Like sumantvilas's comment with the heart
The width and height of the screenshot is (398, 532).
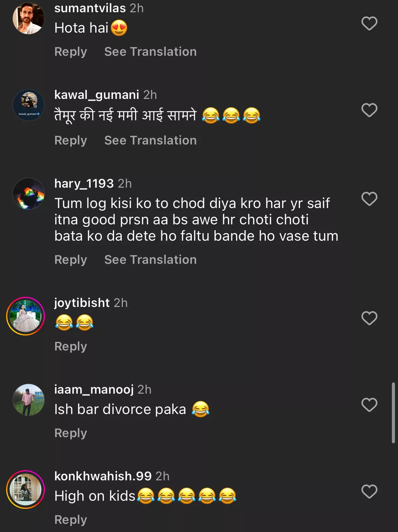[x=369, y=23]
